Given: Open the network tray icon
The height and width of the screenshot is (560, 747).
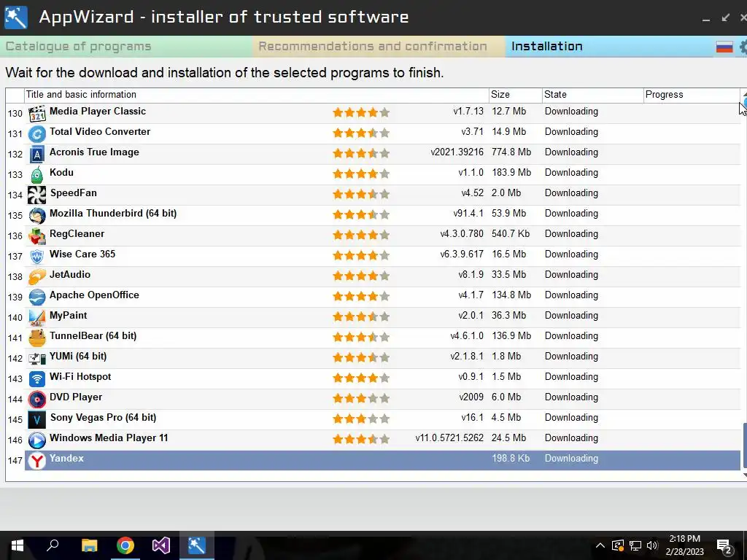Looking at the screenshot, I should [x=635, y=545].
